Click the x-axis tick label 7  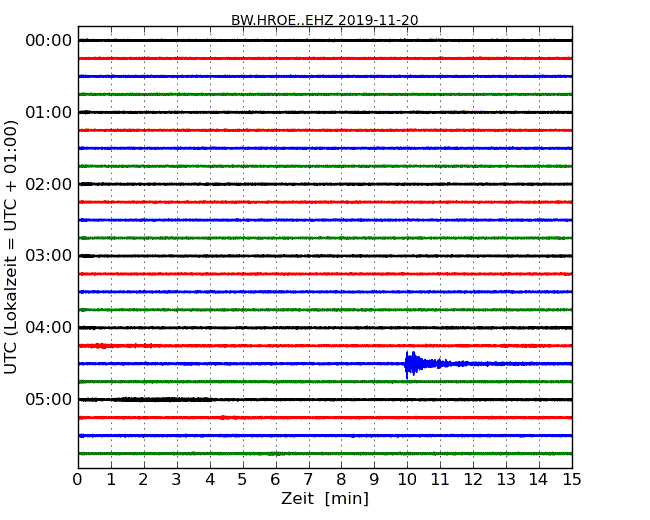coord(308,480)
